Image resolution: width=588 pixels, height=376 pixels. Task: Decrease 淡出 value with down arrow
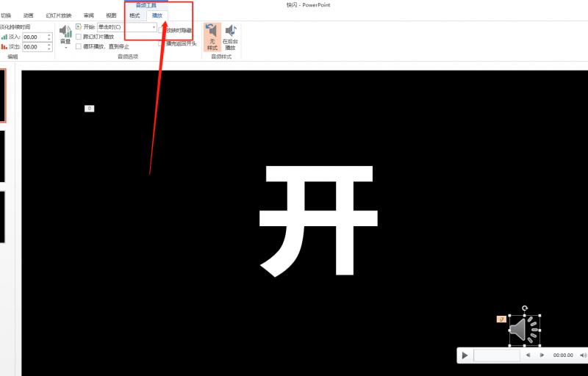click(49, 49)
